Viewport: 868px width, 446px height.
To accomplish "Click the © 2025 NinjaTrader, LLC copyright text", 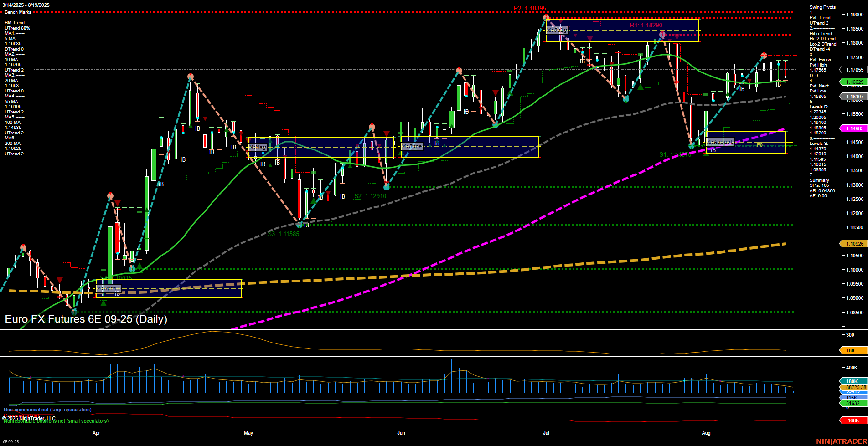I will (x=28, y=418).
